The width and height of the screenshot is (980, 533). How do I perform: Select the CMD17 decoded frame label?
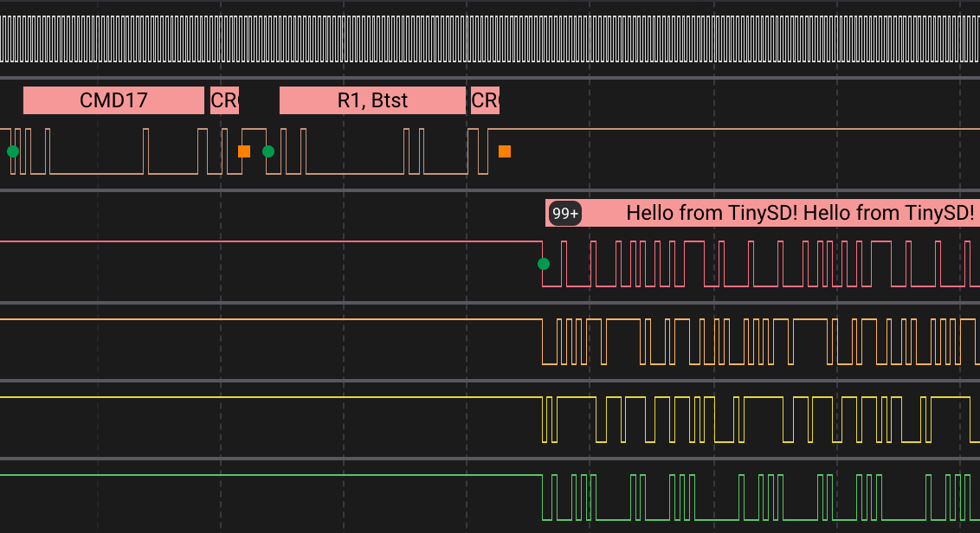tap(113, 100)
